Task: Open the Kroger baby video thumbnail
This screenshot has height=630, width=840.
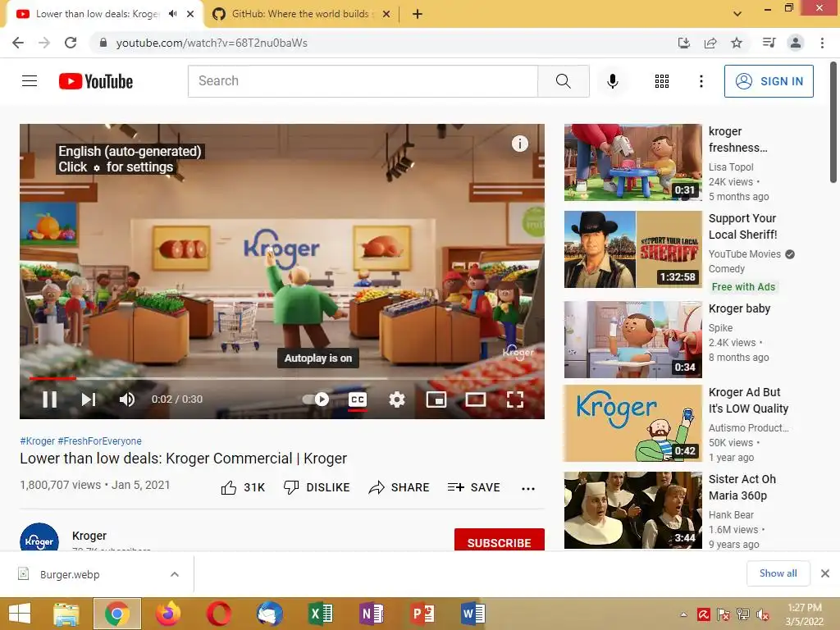Action: tap(632, 340)
